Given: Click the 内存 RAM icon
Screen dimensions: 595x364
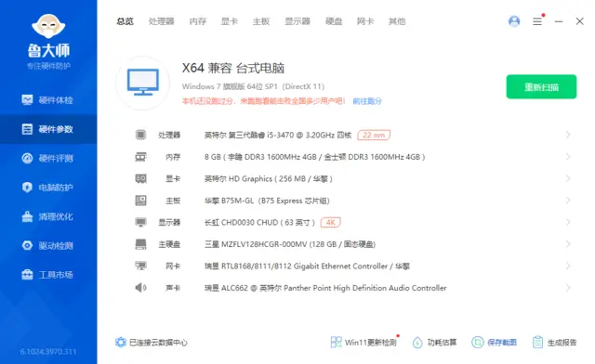Looking at the screenshot, I should (x=140, y=157).
